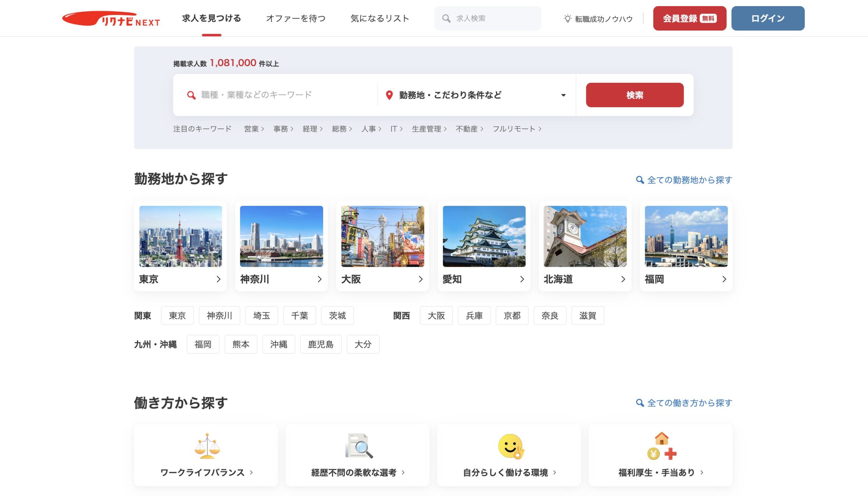The image size is (868, 496).
Task: Expand the 勤務地・こだわり条件など dropdown arrow
Action: (x=564, y=95)
